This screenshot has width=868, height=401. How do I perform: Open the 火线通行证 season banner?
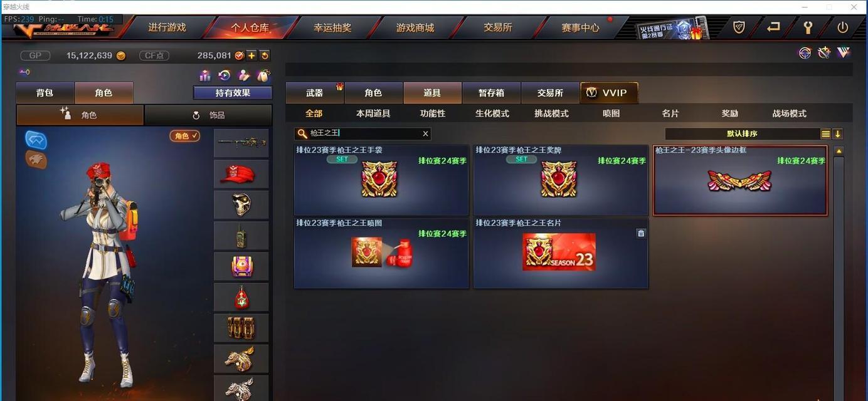click(x=672, y=29)
